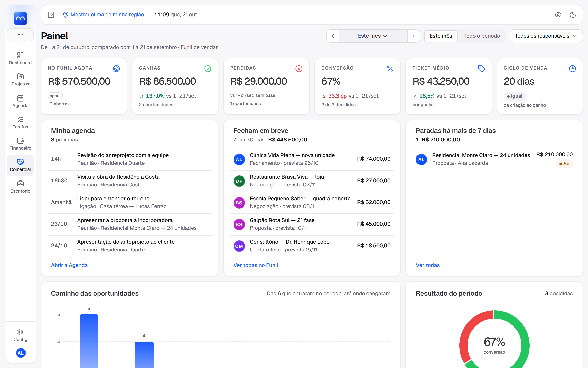Image resolution: width=588 pixels, height=368 pixels.
Task: Click 'Ver todas no Funil' link
Action: [x=256, y=265]
